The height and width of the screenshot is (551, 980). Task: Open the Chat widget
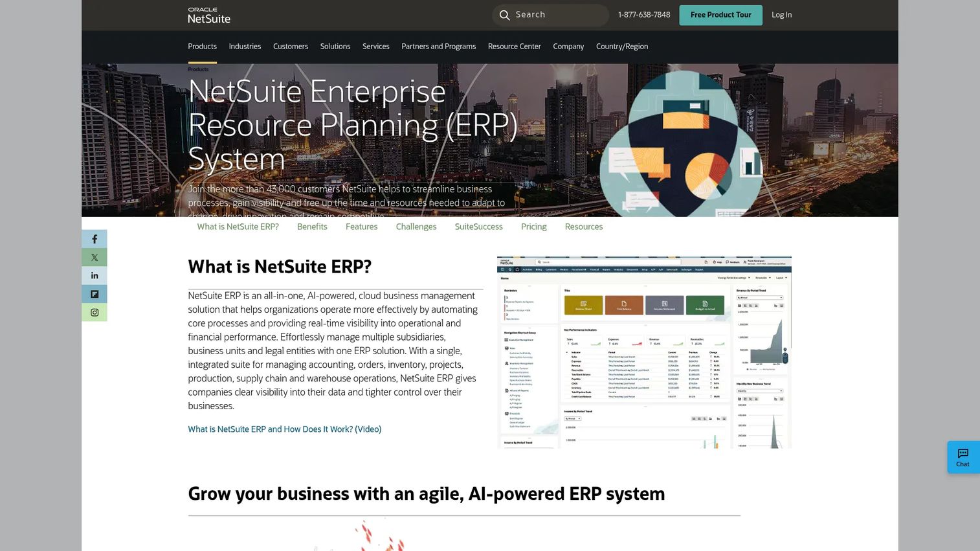(963, 457)
